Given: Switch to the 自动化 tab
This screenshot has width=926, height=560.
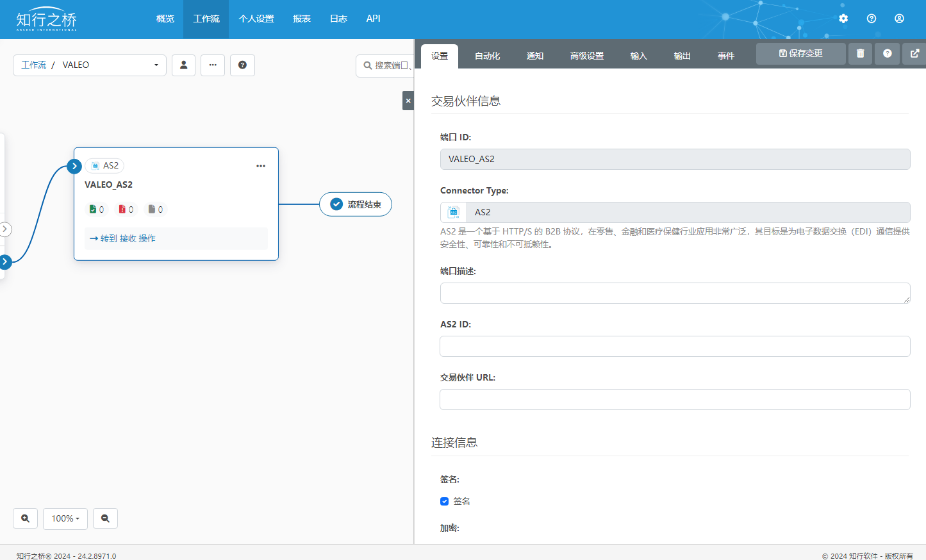Looking at the screenshot, I should tap(488, 56).
